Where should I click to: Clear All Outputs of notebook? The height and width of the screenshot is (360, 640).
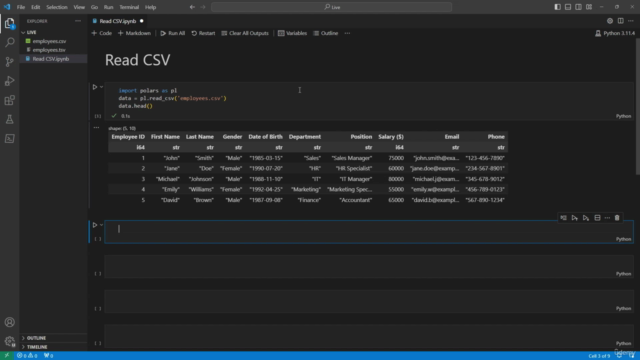[x=245, y=33]
